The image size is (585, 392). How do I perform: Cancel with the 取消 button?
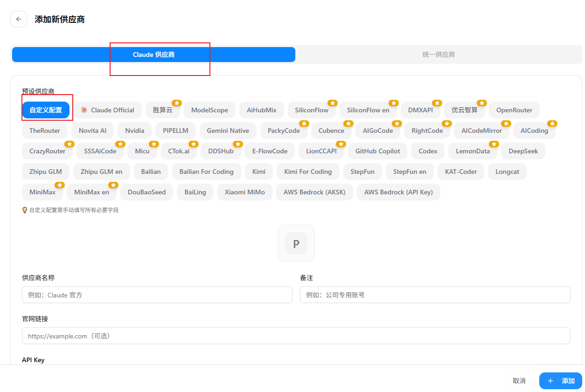[519, 381]
